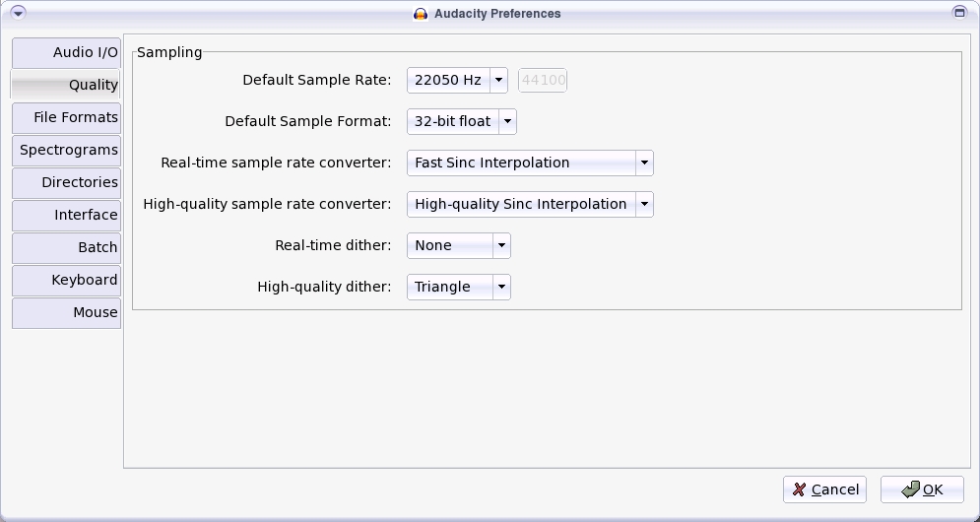Viewport: 980px width, 522px height.
Task: Go to the Spectrograms tab
Action: point(66,150)
